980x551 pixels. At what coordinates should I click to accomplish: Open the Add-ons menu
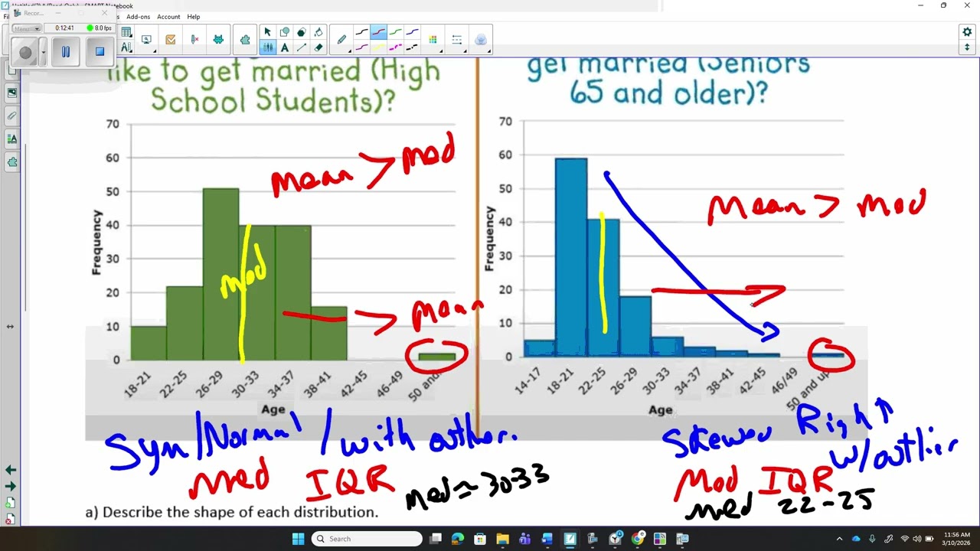(138, 17)
